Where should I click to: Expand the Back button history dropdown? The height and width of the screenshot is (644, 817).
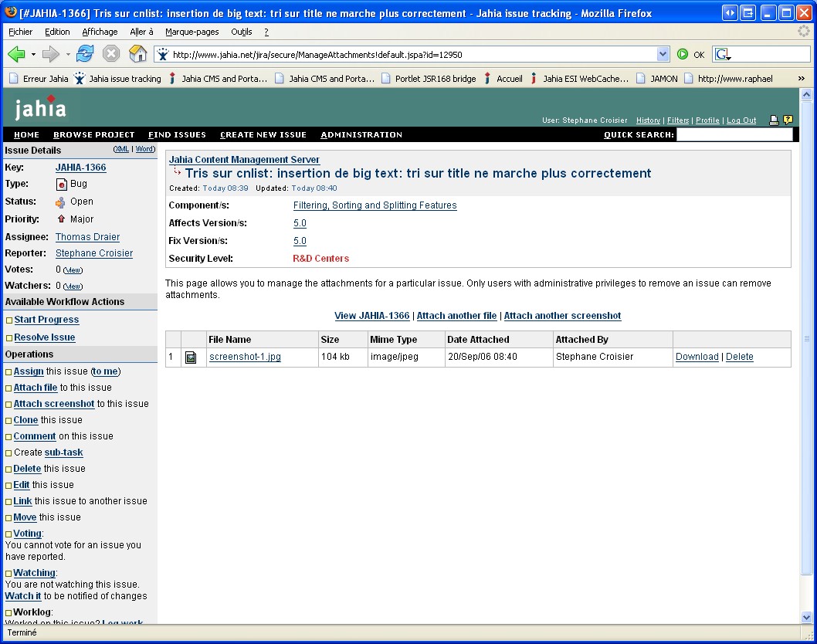(33, 54)
